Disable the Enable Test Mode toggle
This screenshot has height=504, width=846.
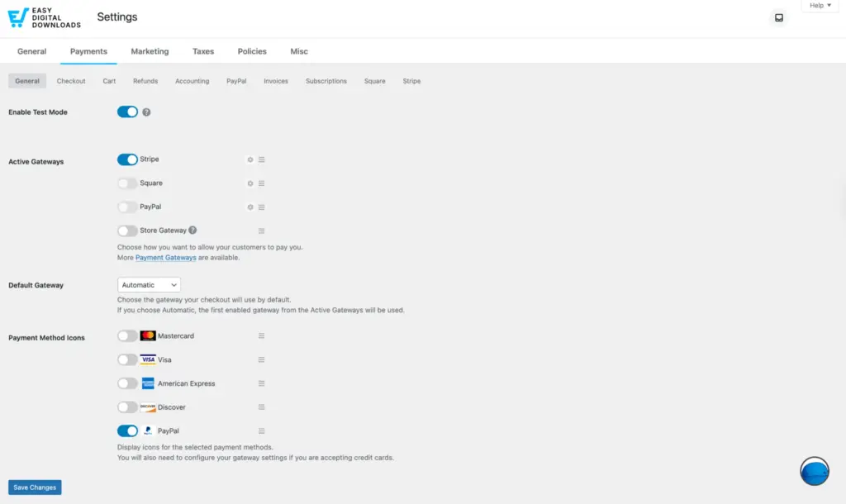point(127,112)
